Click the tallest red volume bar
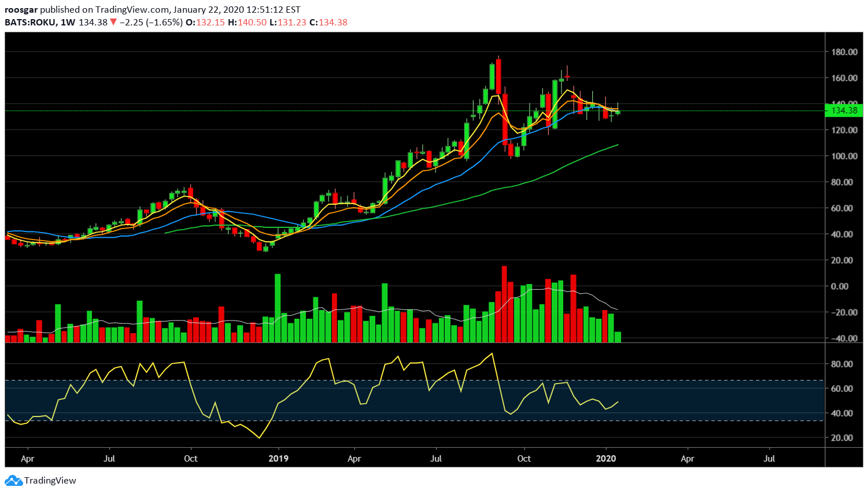The width and height of the screenshot is (868, 494). point(504,304)
